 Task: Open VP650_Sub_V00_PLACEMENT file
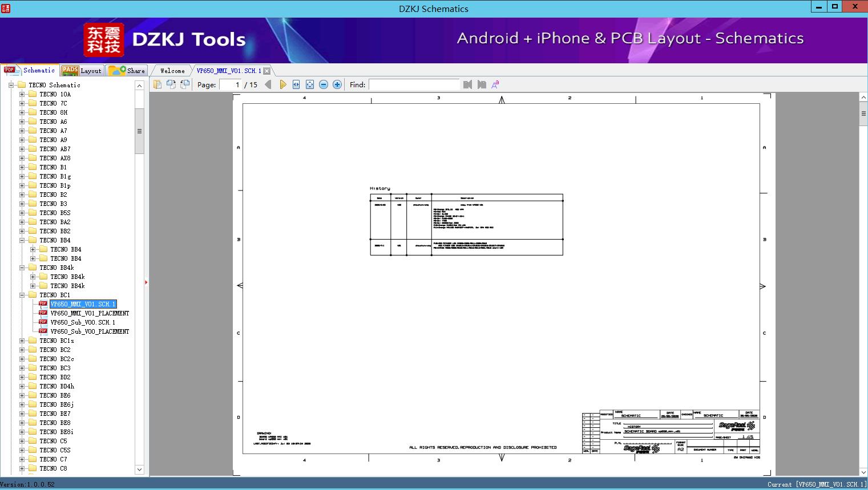tap(90, 331)
